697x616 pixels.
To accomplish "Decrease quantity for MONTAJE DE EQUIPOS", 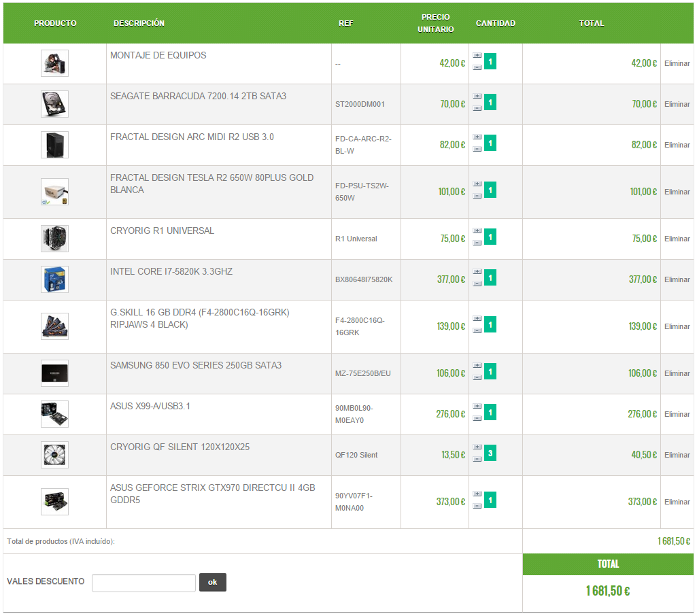I will [477, 67].
